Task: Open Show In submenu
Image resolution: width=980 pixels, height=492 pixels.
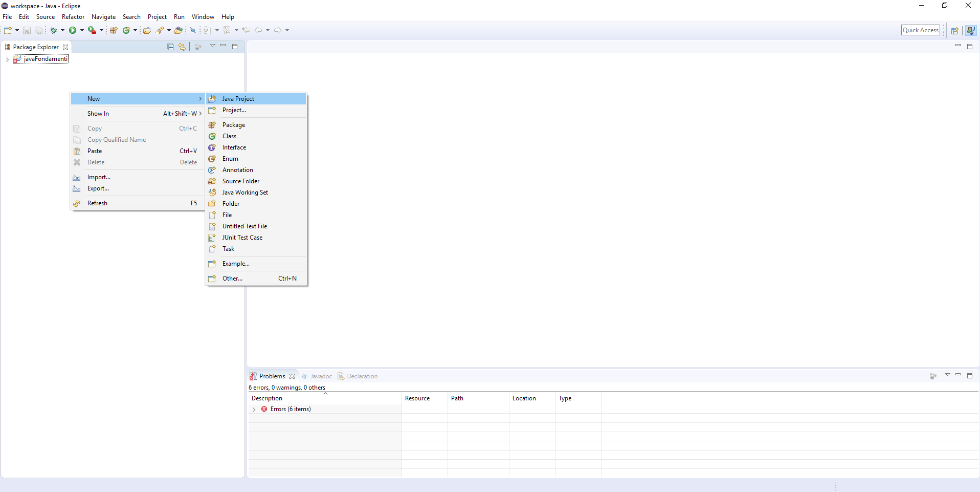Action: pyautogui.click(x=138, y=114)
